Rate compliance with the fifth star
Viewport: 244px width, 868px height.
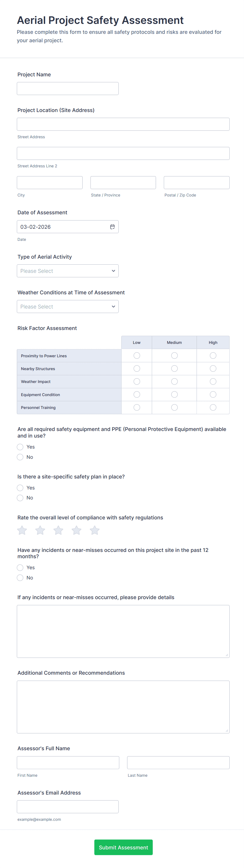click(x=95, y=530)
